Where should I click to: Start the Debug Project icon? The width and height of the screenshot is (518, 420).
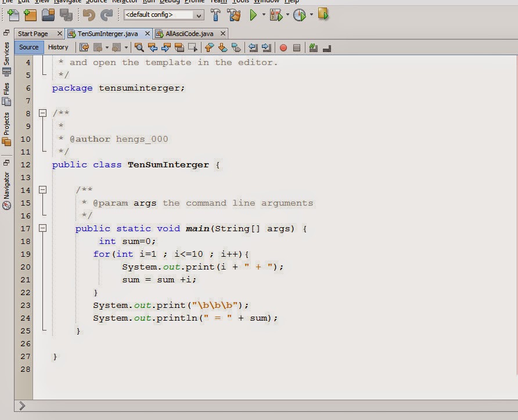(x=276, y=15)
